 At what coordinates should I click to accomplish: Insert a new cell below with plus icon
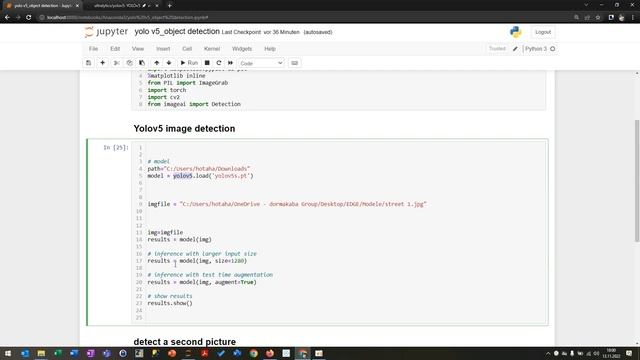click(x=102, y=63)
